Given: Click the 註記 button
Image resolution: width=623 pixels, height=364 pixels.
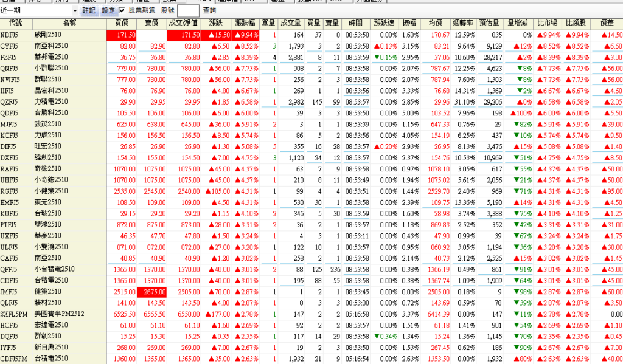Looking at the screenshot, I should point(89,11).
